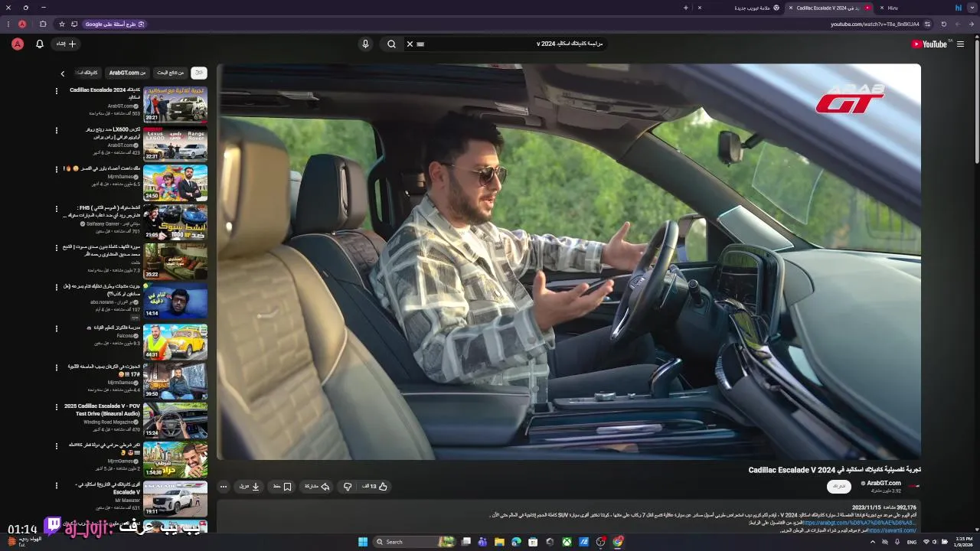Save video to playlist bookmark icon
This screenshot has height=551, width=980.
(x=283, y=486)
